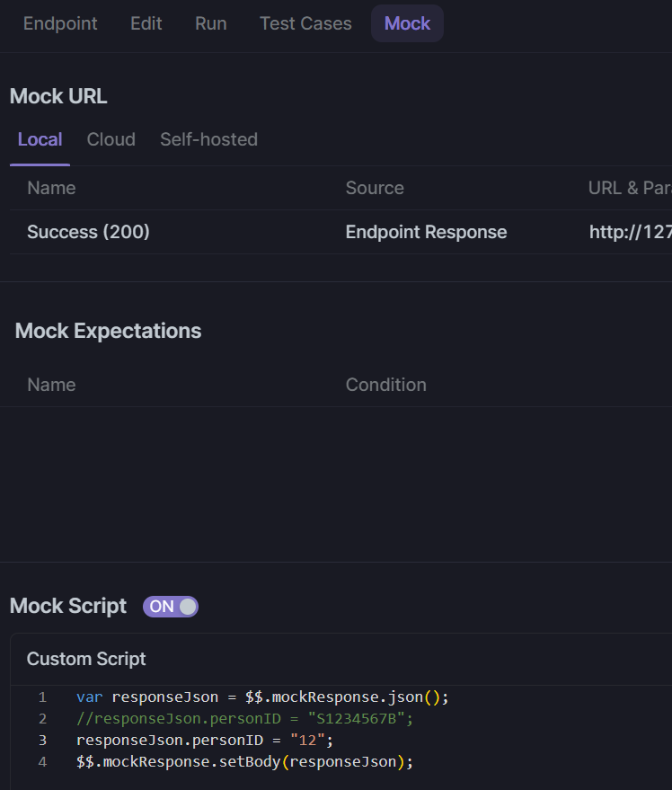Click the active Mock tab
This screenshot has width=672, height=790.
407,23
